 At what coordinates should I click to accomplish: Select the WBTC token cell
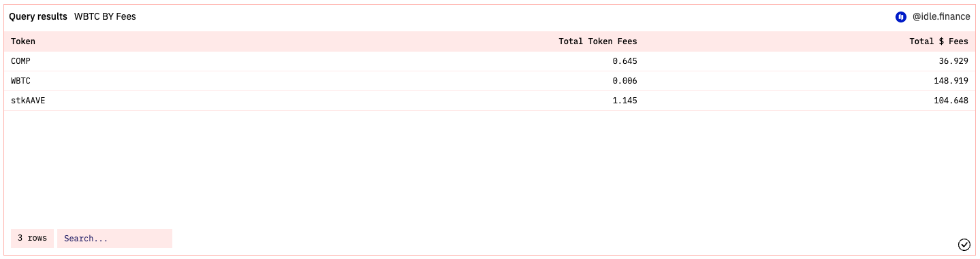click(20, 81)
